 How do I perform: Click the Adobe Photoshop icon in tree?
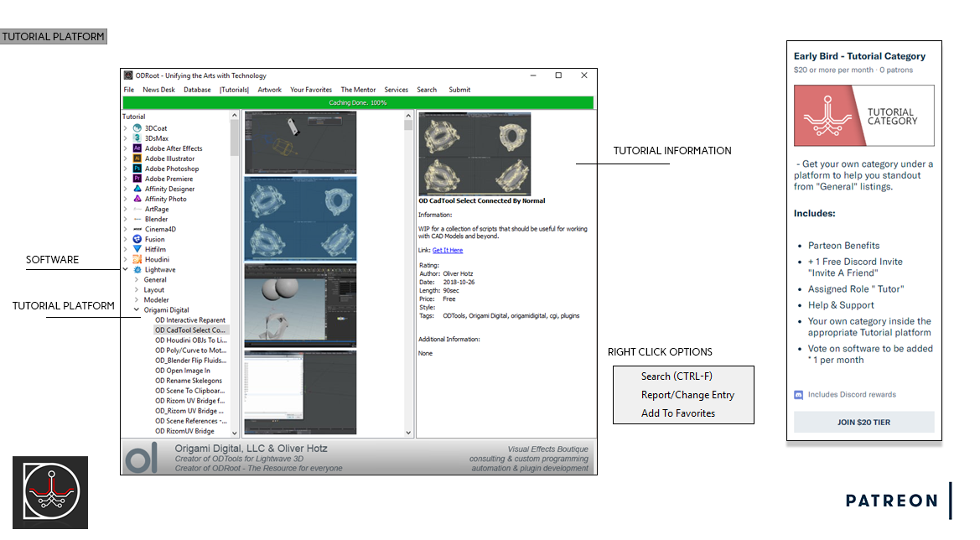[137, 169]
